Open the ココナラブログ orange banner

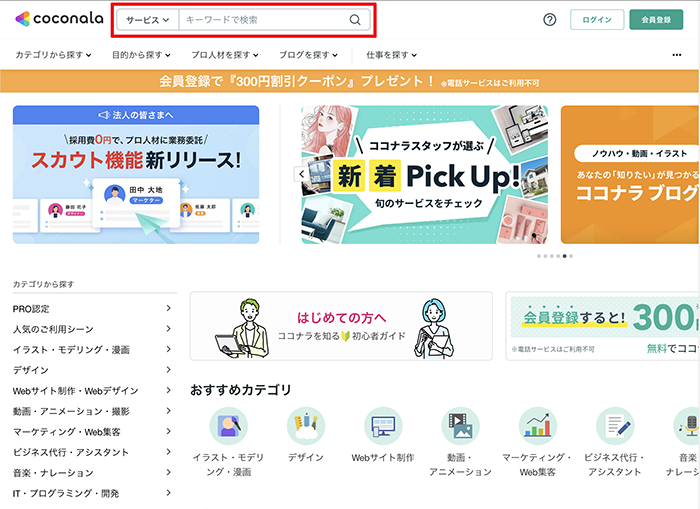[630, 175]
